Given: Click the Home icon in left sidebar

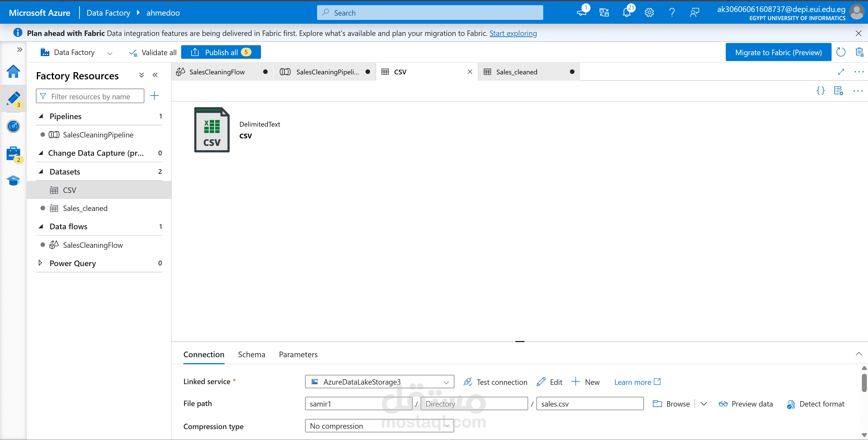Looking at the screenshot, I should 13,71.
